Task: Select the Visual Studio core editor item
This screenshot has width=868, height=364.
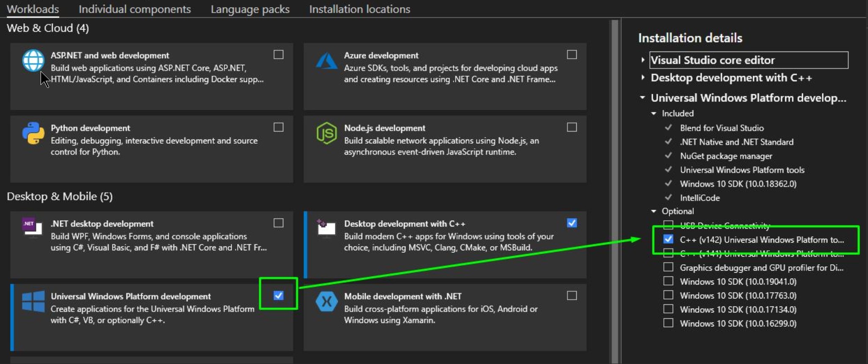Action: [749, 60]
